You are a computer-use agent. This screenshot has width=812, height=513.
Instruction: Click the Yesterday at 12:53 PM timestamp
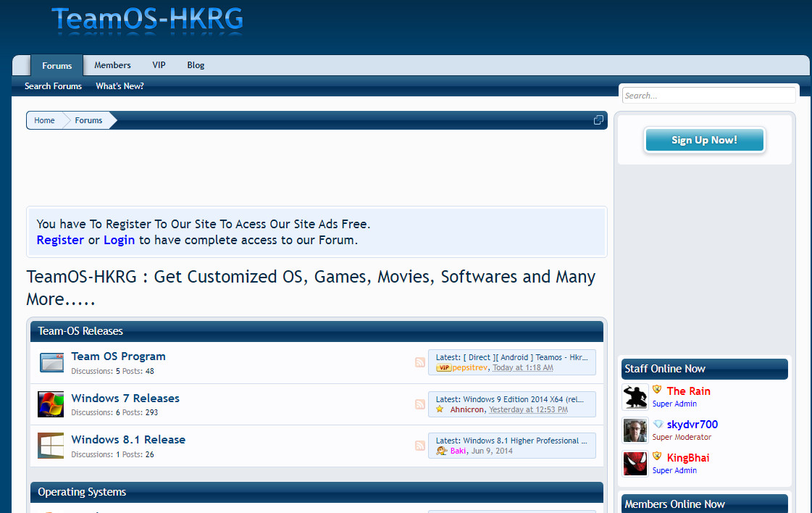click(528, 409)
